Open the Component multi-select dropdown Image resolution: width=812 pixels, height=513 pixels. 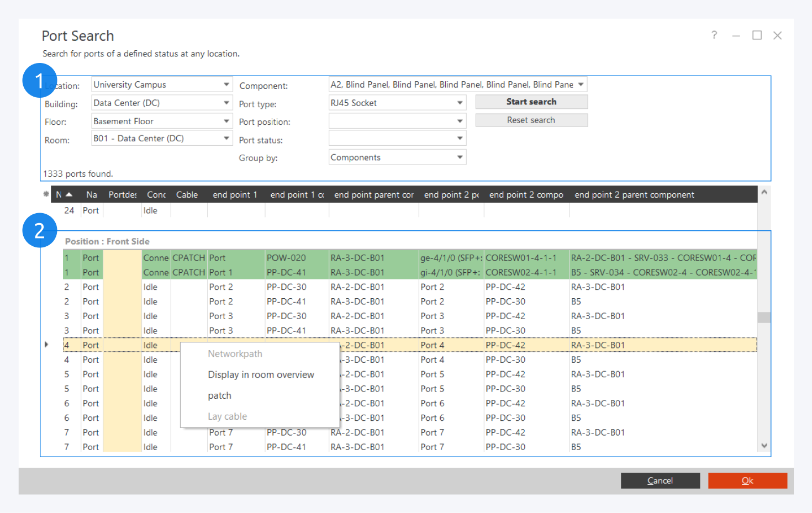(581, 84)
